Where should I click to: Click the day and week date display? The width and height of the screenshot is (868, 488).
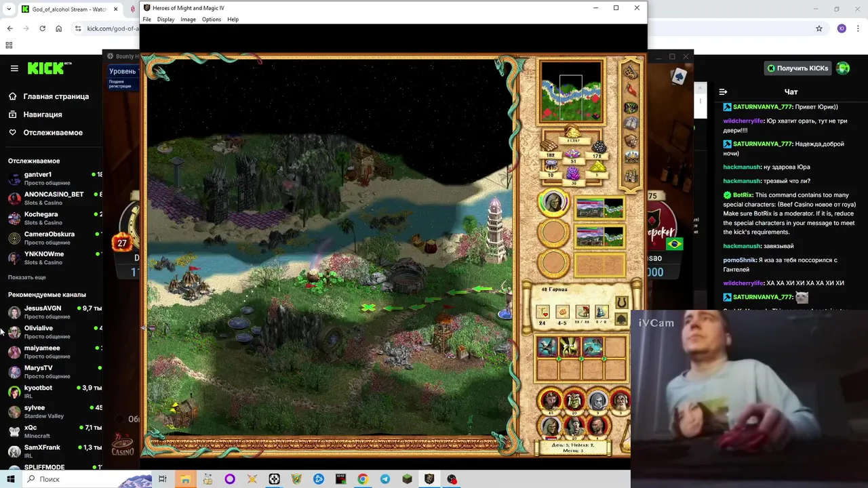[573, 447]
